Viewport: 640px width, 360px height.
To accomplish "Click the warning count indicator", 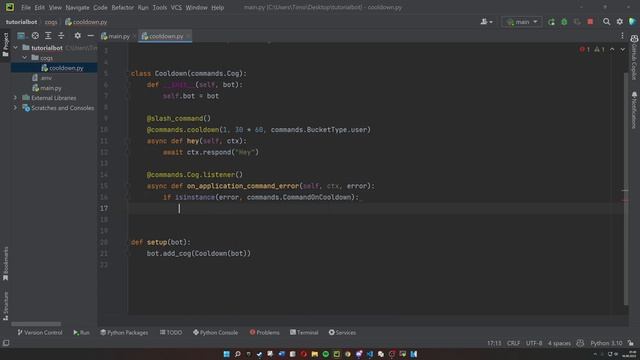I will (599, 49).
